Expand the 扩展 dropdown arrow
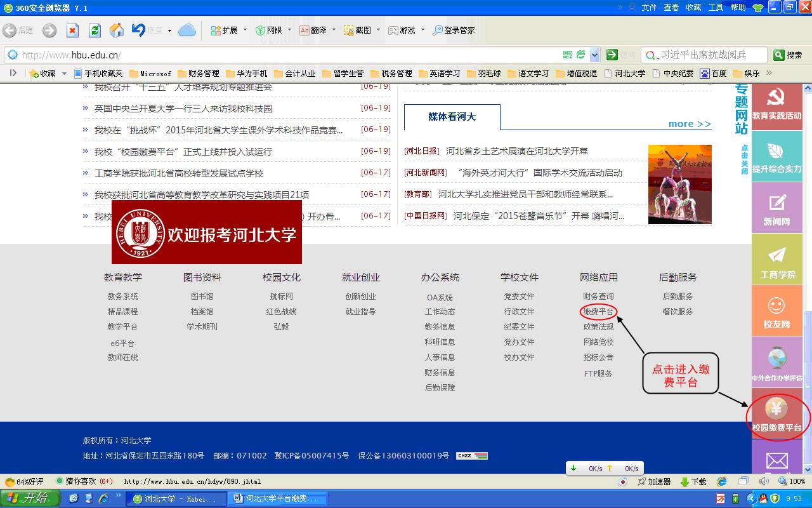 click(245, 30)
